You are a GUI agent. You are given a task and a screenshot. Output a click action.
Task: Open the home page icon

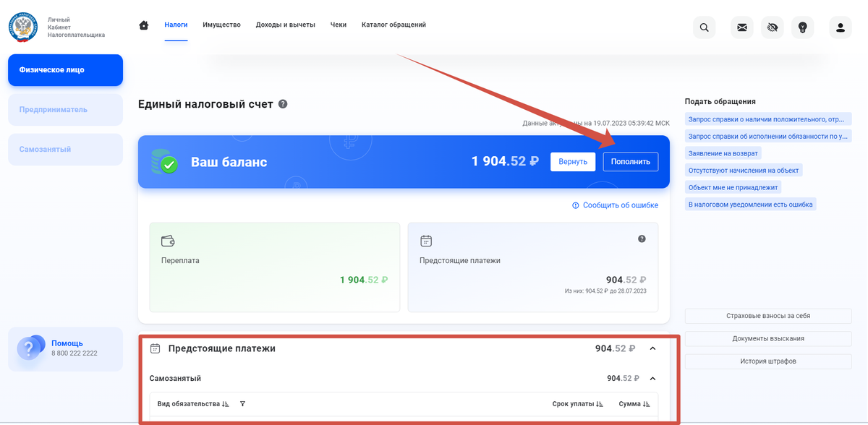144,25
